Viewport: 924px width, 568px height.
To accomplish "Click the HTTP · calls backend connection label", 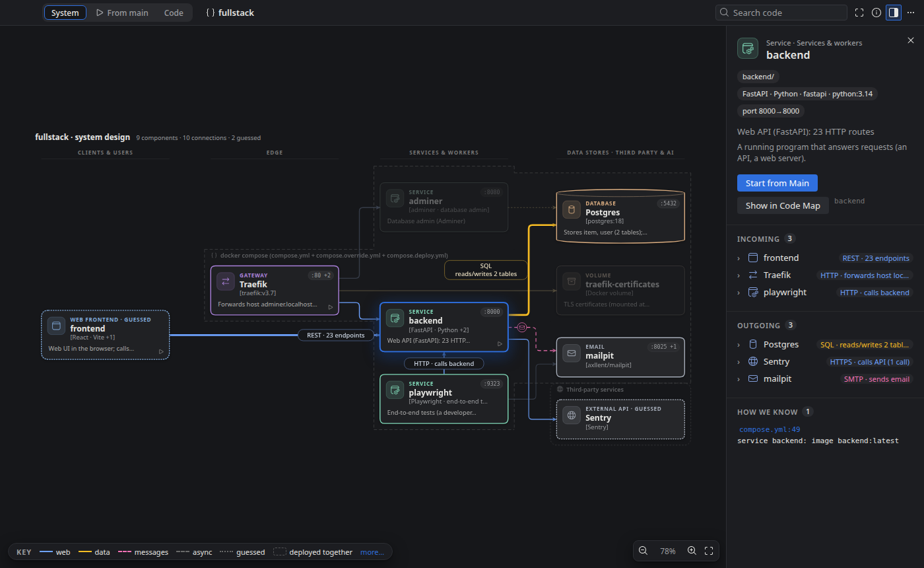I will pos(444,363).
